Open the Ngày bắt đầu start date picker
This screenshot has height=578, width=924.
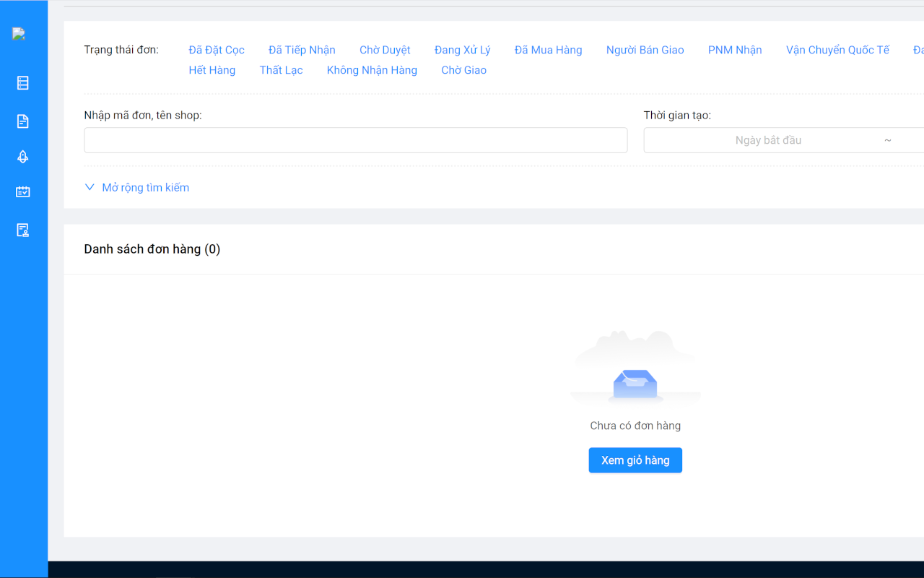coord(768,140)
